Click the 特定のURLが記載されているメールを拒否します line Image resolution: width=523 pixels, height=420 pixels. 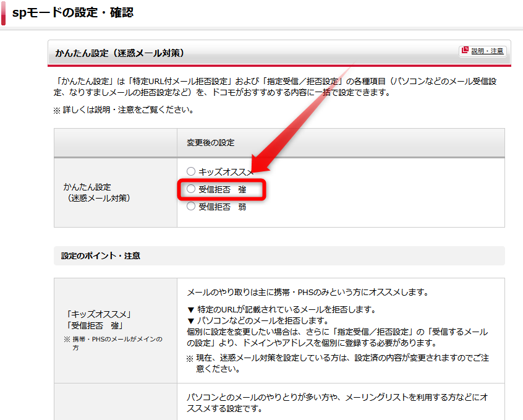[281, 309]
